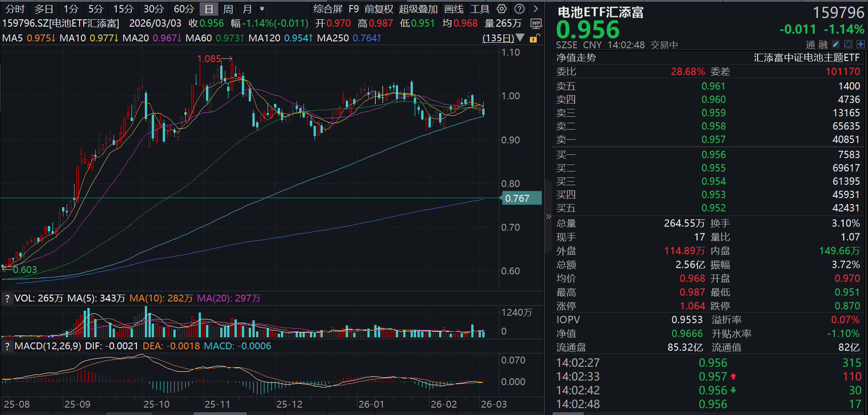Open more periods dropdown after 月
The height and width of the screenshot is (415, 868).
click(x=262, y=9)
